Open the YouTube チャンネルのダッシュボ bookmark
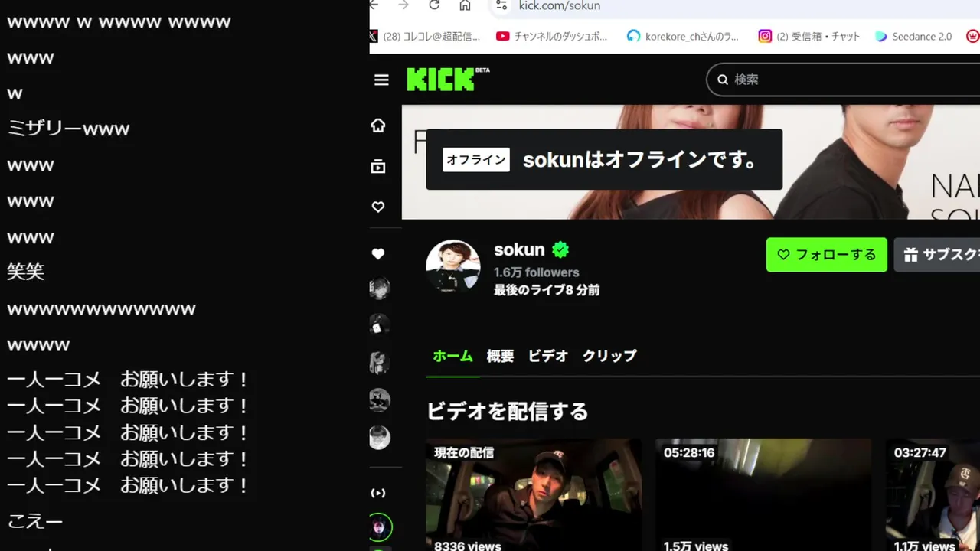Screen dimensions: 980x551 [x=552, y=36]
